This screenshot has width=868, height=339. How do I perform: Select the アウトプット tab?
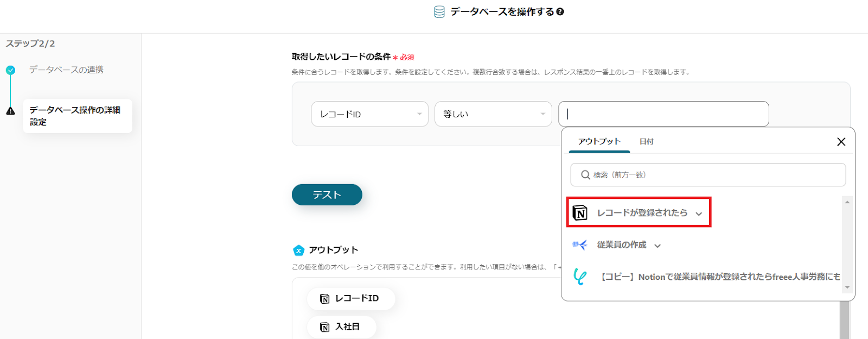pyautogui.click(x=599, y=141)
